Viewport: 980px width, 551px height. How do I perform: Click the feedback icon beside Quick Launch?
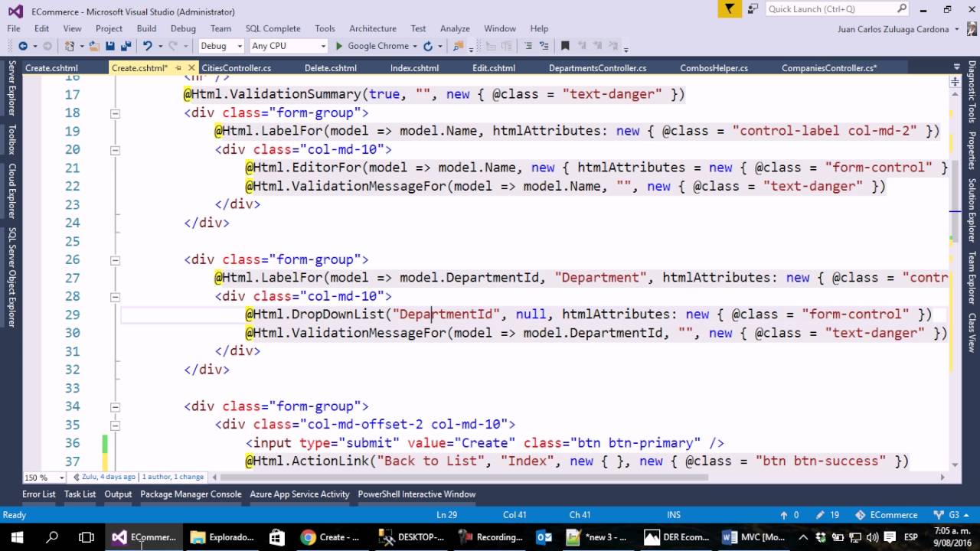click(x=753, y=9)
